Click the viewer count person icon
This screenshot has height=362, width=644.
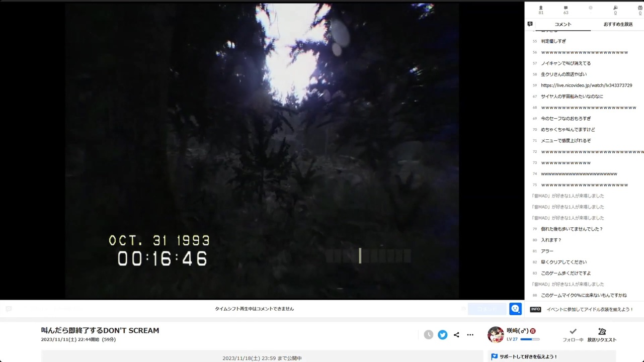coord(541,8)
